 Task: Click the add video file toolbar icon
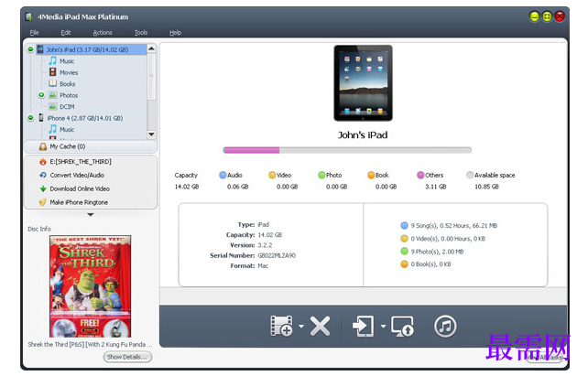pyautogui.click(x=281, y=326)
